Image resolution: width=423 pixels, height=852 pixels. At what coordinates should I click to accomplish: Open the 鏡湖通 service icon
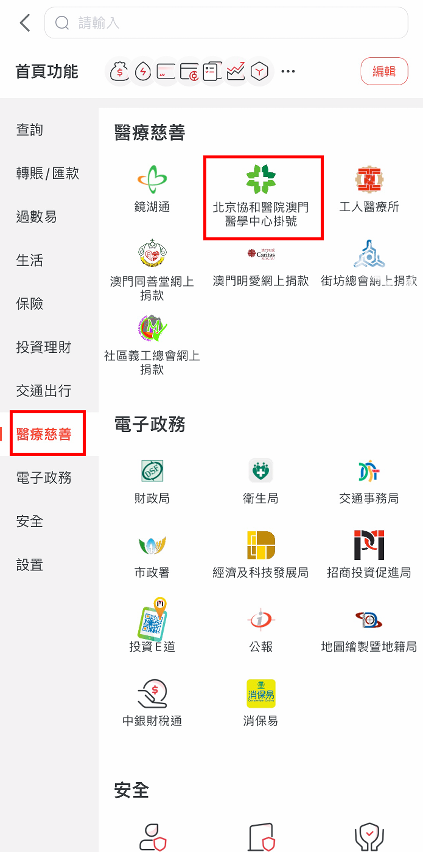[x=152, y=180]
